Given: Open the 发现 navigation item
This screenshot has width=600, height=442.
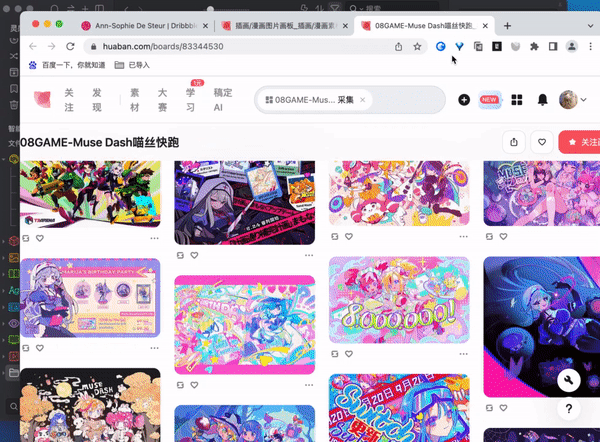Looking at the screenshot, I should (x=97, y=100).
